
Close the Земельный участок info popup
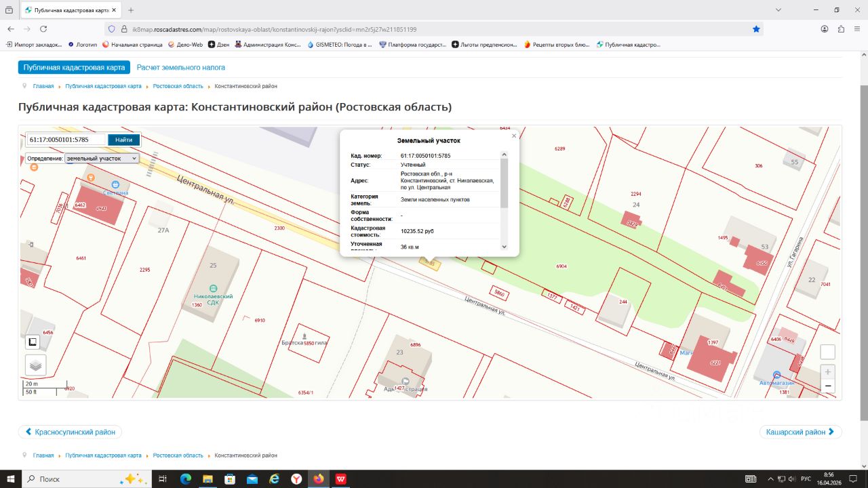(x=514, y=136)
